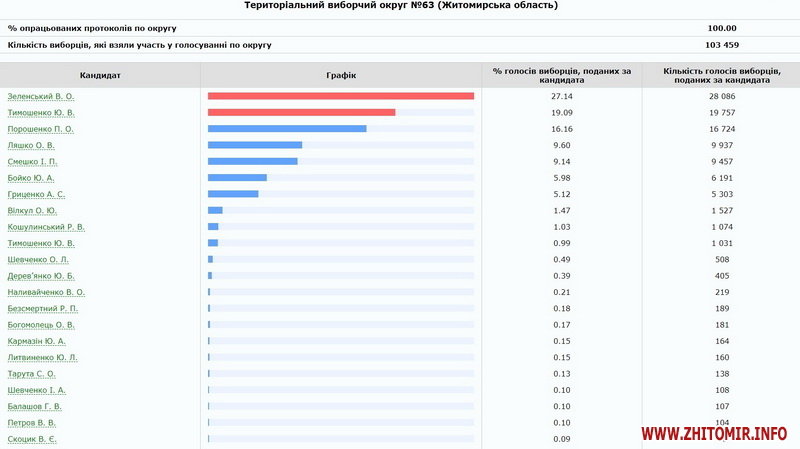Click the Ляшко О. В. link
800x449 pixels.
coord(31,145)
